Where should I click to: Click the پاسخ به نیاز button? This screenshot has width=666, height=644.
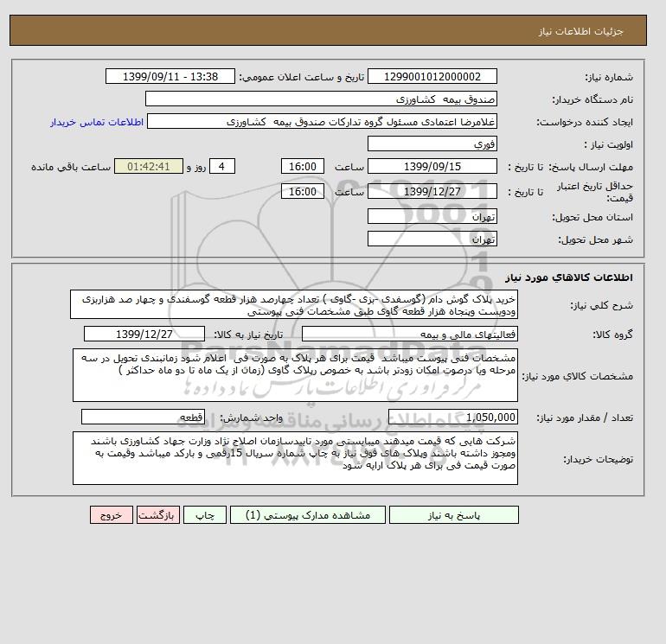click(453, 515)
